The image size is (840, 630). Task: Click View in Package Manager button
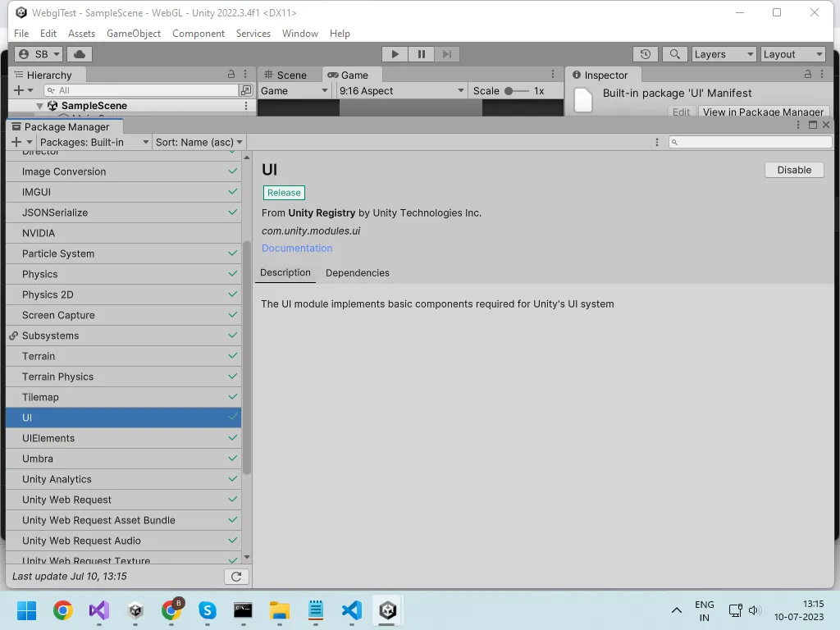[764, 112]
